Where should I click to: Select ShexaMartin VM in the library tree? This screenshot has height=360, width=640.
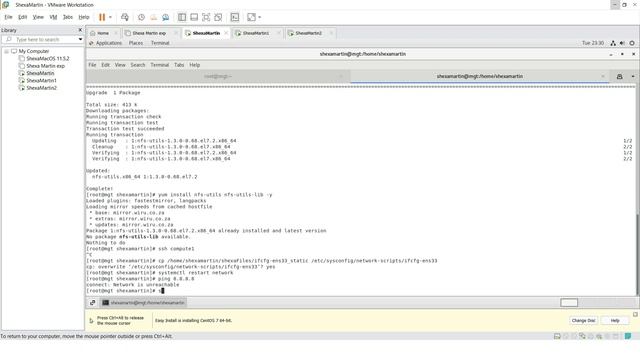click(40, 73)
